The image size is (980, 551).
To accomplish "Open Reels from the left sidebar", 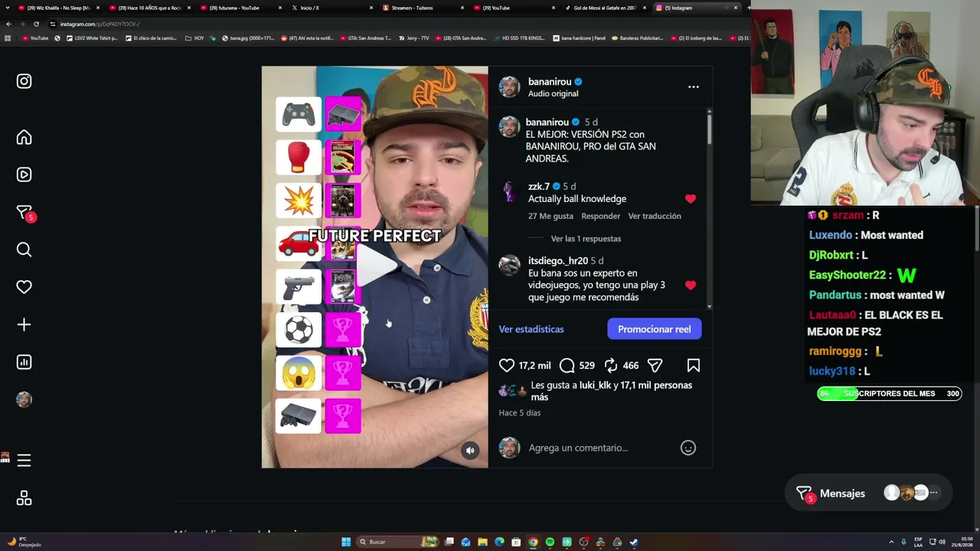I will pos(24,174).
